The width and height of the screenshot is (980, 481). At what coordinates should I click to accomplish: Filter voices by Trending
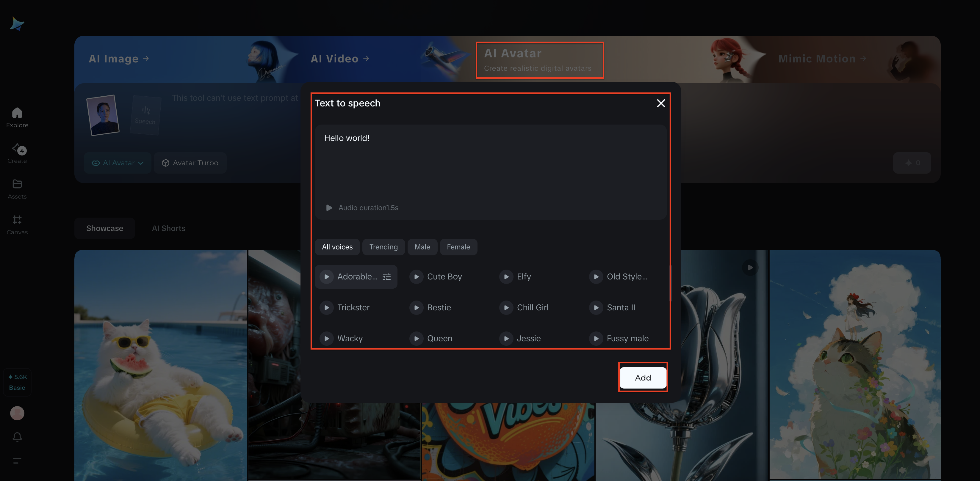pyautogui.click(x=383, y=247)
